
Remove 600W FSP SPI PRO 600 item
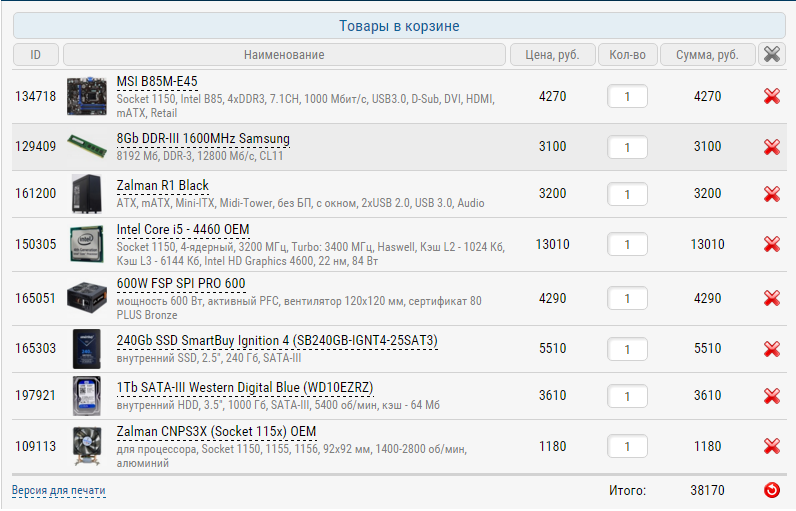coord(772,298)
